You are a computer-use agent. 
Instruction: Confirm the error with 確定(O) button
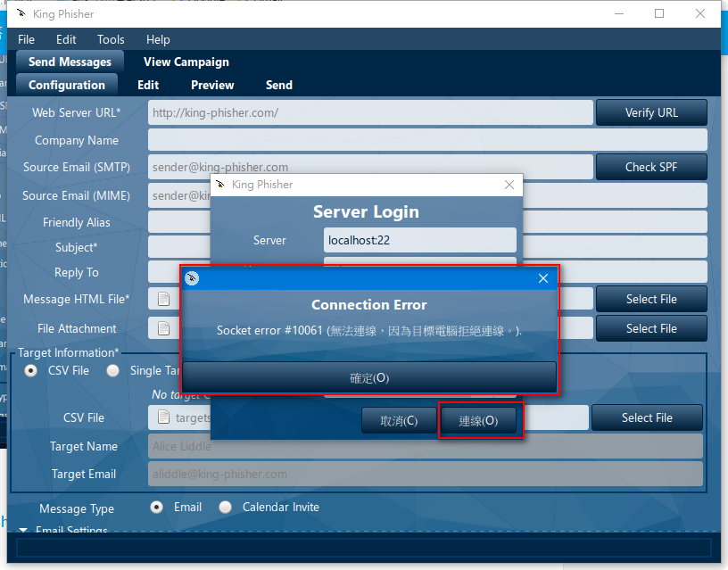pyautogui.click(x=369, y=377)
